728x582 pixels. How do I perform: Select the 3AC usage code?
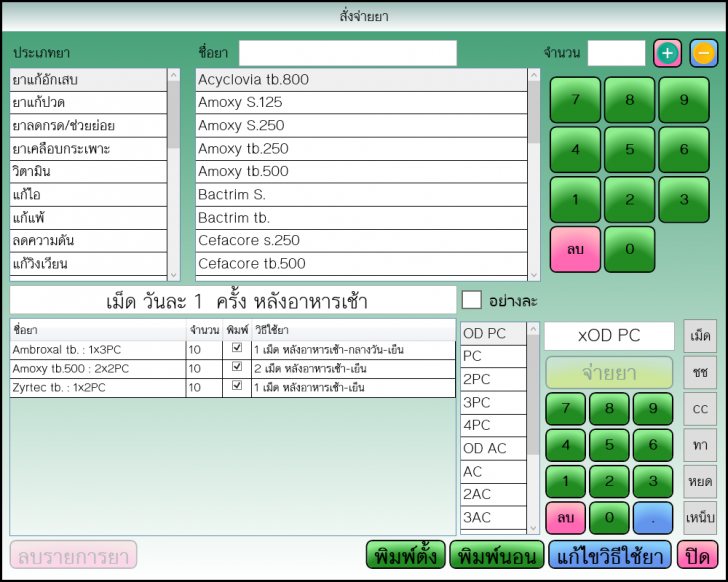(x=493, y=517)
